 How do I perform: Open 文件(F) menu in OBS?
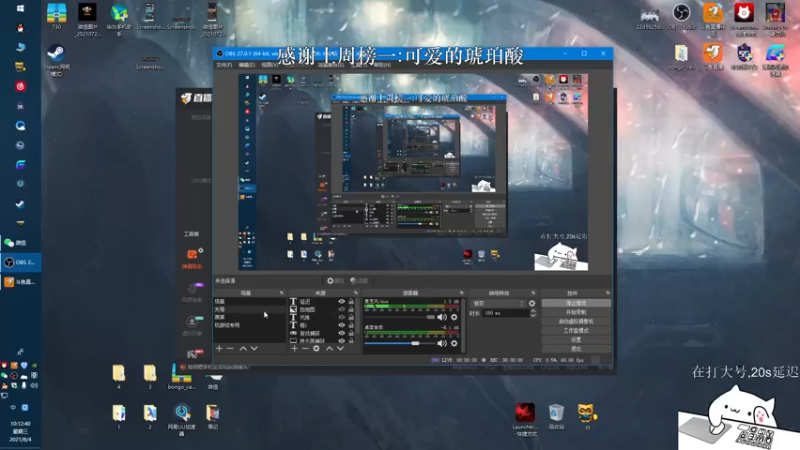click(x=224, y=65)
